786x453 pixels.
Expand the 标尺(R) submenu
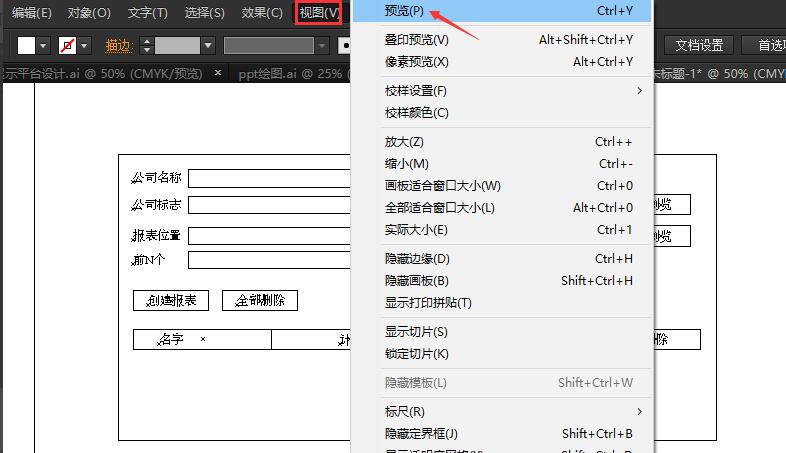pyautogui.click(x=502, y=412)
